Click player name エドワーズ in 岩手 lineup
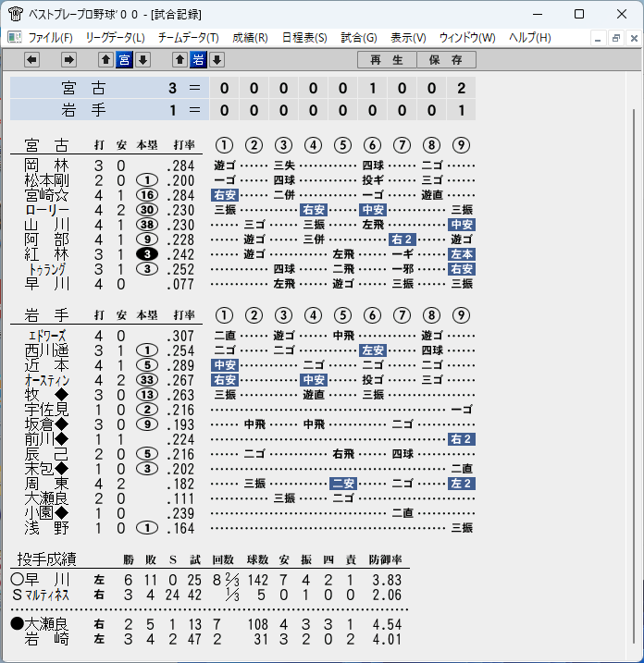644x663 pixels. click(x=46, y=336)
